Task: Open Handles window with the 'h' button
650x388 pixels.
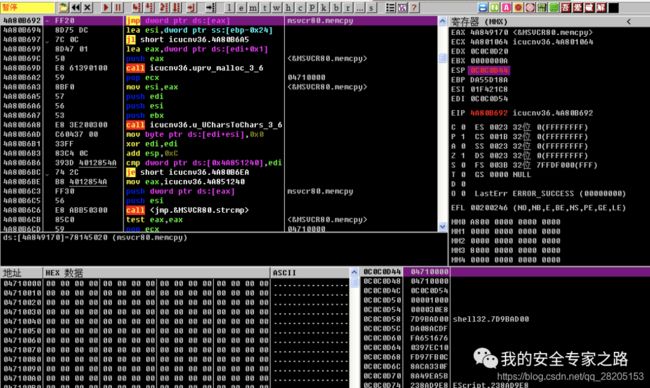Action: click(x=288, y=7)
